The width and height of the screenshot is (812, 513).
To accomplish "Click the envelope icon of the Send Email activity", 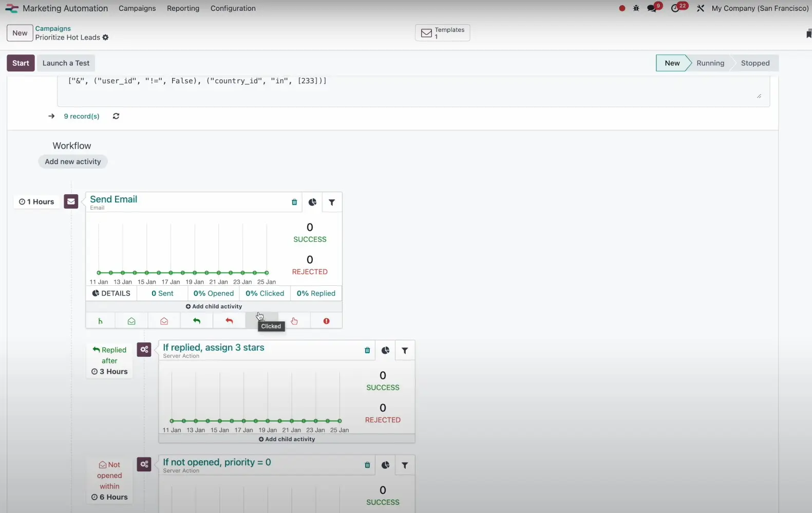I will 71,201.
